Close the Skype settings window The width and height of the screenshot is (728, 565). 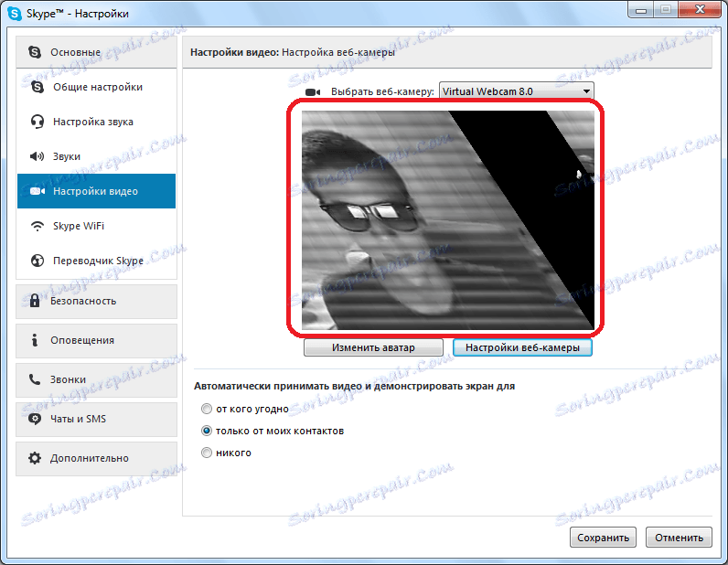point(700,10)
